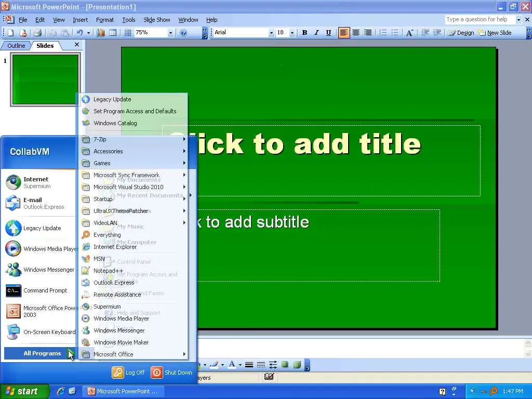The image size is (532, 399).
Task: Open the 75% zoom dropdown
Action: pos(170,33)
